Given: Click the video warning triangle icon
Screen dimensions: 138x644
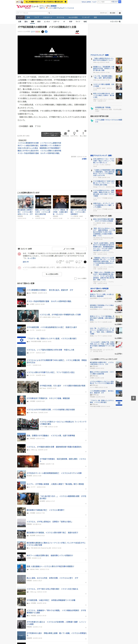Looking at the screenshot, I should [x=52, y=50].
